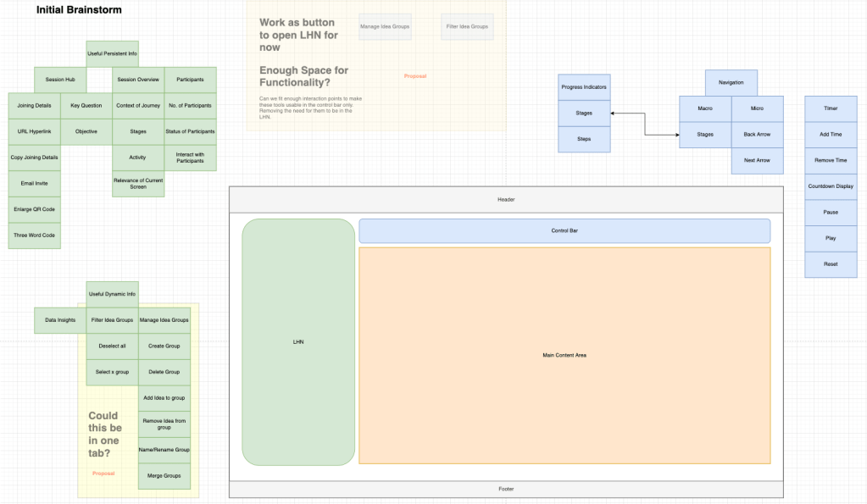Click the Initial Brainstorm title text
This screenshot has width=867, height=504.
tap(79, 10)
